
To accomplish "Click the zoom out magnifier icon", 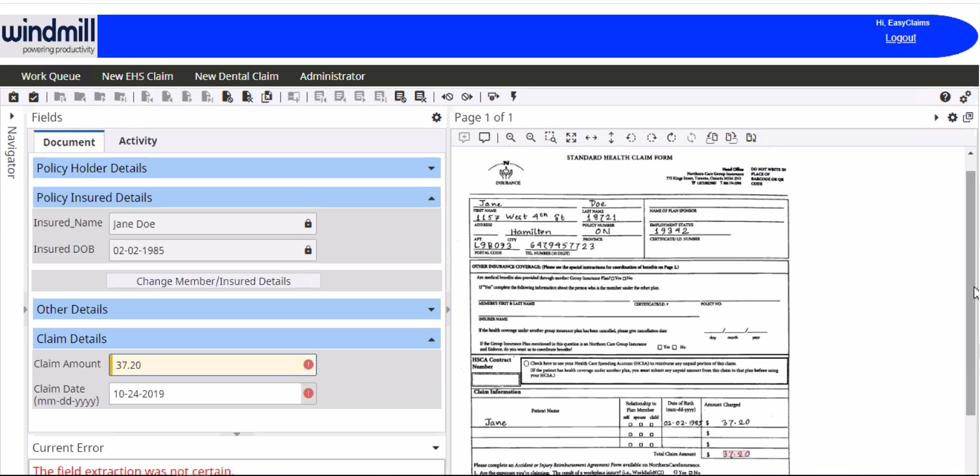I will [530, 138].
